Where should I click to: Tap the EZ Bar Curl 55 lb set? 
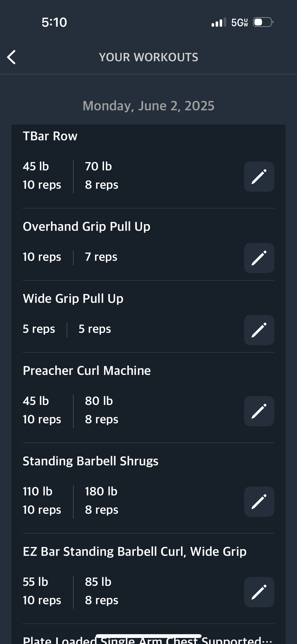(x=42, y=591)
